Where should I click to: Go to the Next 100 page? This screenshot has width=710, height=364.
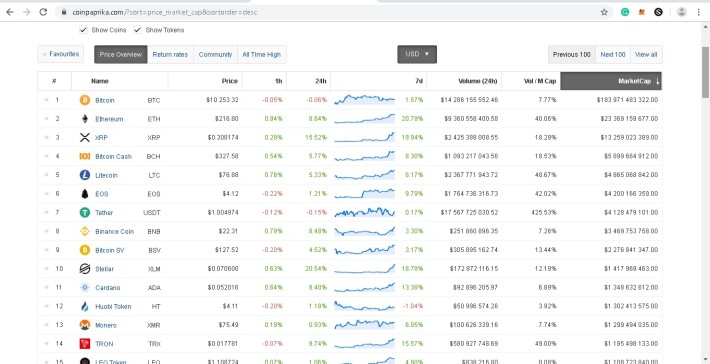coord(613,54)
